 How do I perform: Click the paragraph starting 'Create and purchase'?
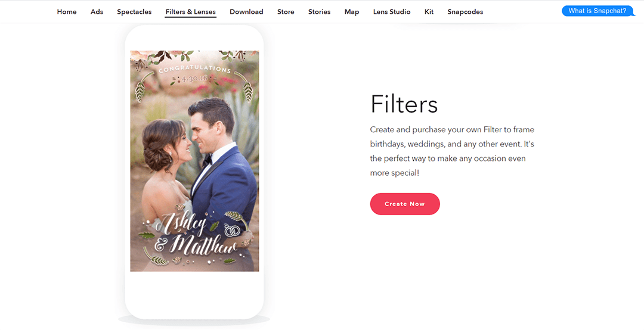pos(452,151)
